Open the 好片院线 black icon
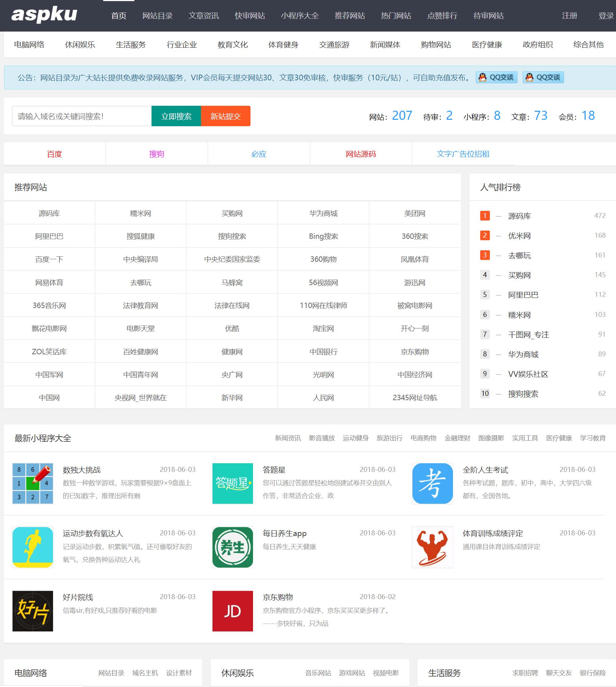This screenshot has width=616, height=687. click(x=33, y=611)
